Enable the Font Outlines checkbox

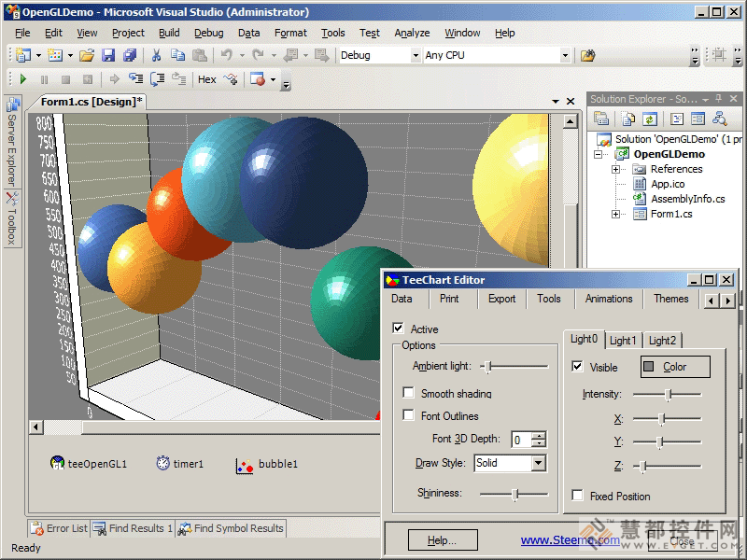click(408, 414)
